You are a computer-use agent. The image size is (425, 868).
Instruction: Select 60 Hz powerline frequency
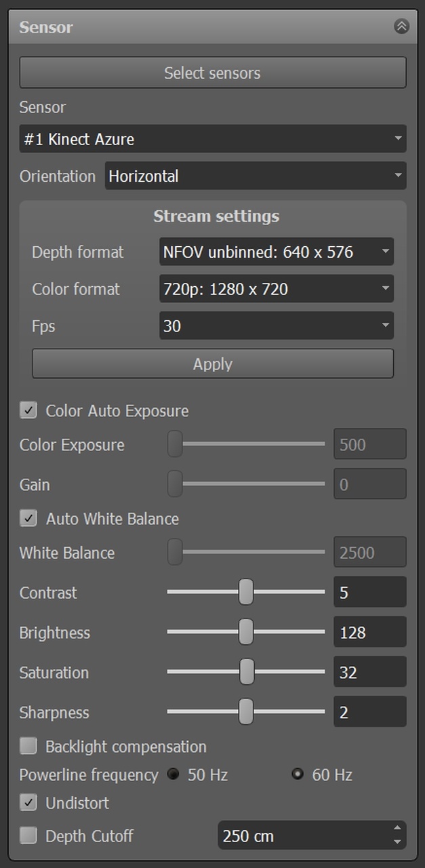(298, 774)
